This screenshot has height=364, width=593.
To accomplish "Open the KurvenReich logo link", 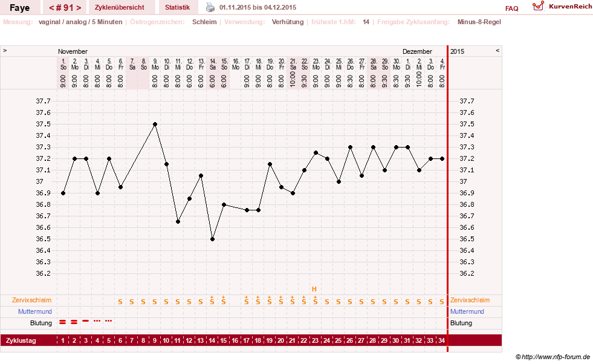I will point(562,7).
